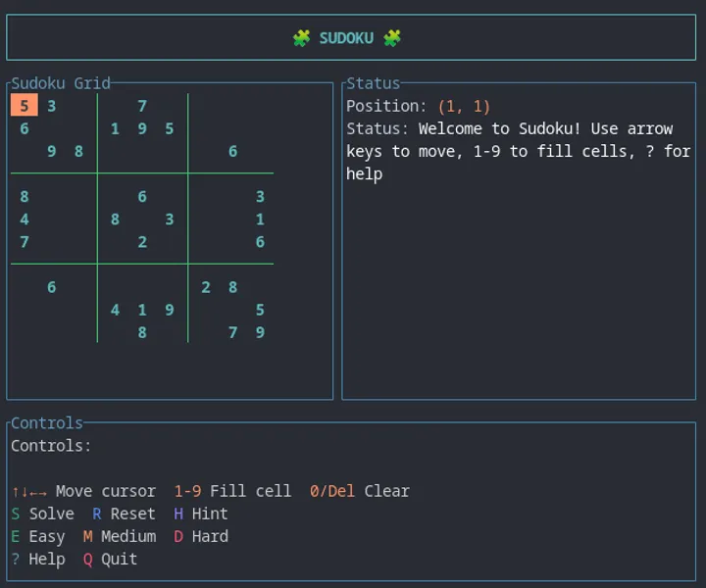The width and height of the screenshot is (706, 588).
Task: Choose the R Reset option
Action: tap(124, 514)
